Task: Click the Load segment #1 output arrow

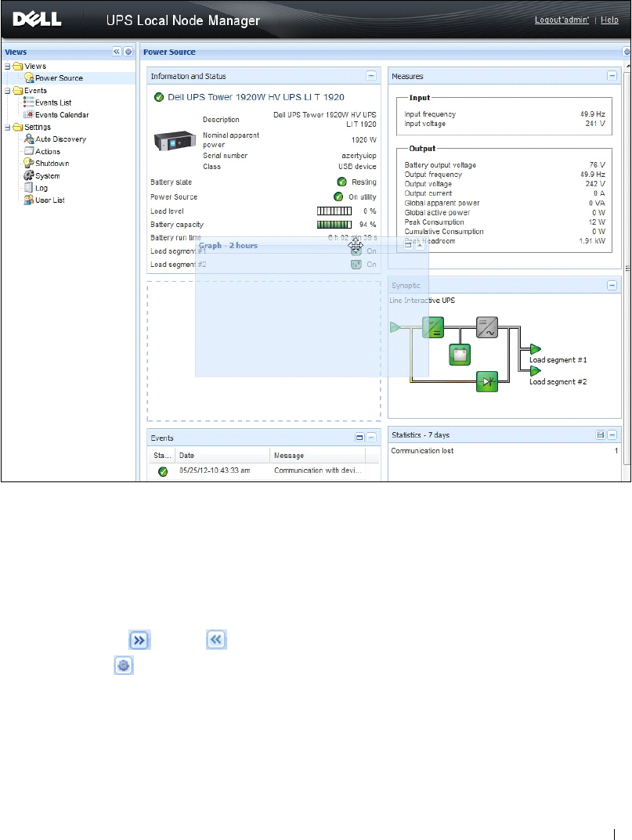Action: [536, 349]
